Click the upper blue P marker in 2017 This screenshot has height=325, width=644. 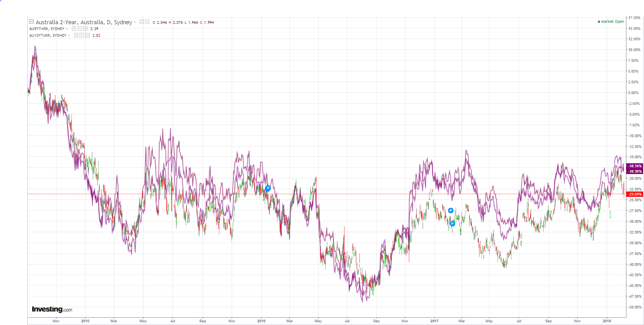450,210
